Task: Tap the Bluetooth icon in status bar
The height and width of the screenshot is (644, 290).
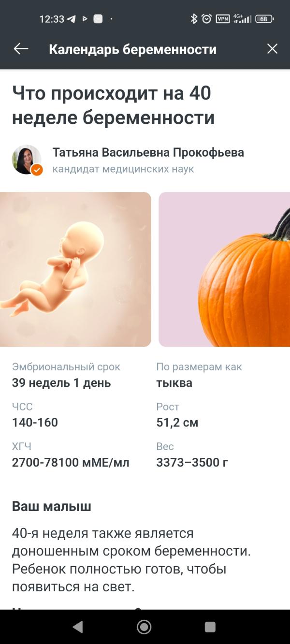Action: pos(194,19)
